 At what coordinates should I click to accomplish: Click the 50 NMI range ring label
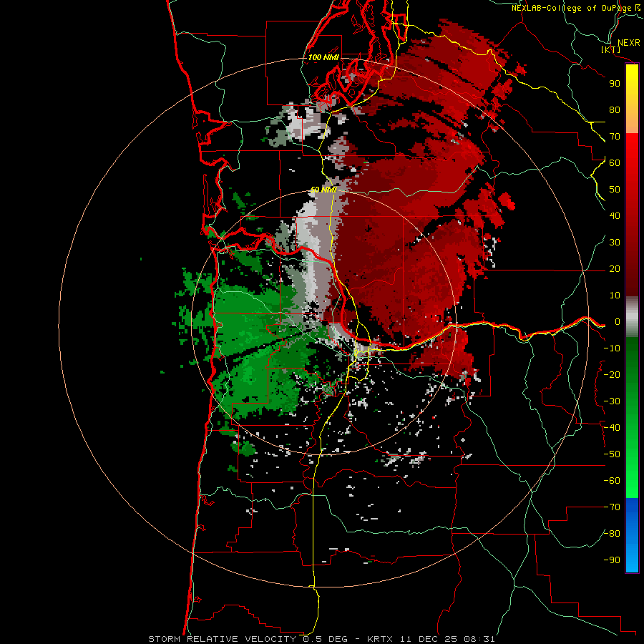(x=323, y=190)
